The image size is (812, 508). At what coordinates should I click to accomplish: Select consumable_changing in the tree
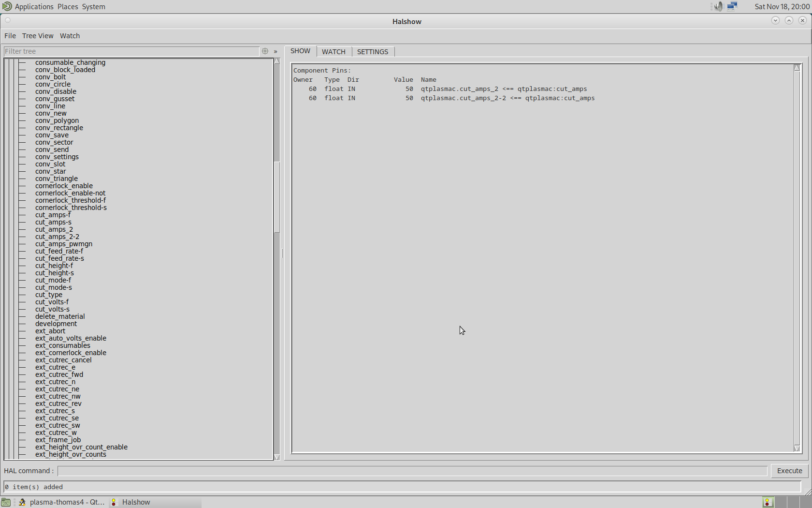pos(70,62)
